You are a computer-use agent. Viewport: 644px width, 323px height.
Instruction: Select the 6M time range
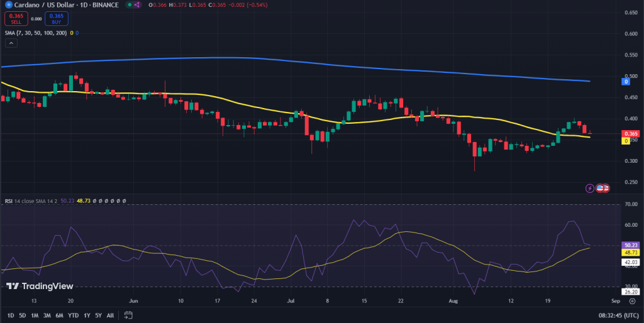[59, 315]
